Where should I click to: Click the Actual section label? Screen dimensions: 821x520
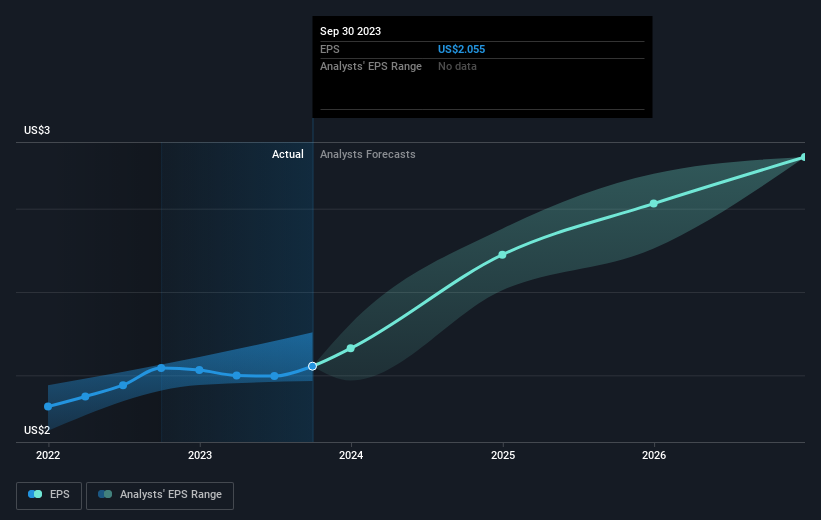(288, 155)
